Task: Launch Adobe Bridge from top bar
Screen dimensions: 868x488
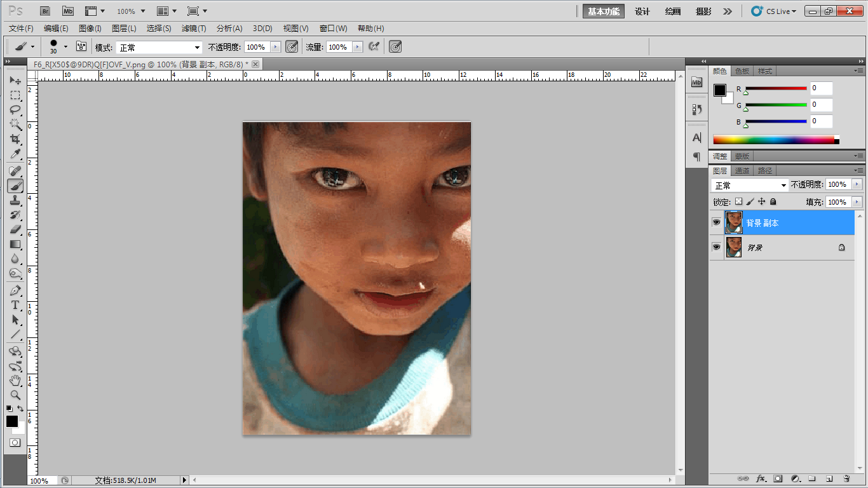Action: (x=45, y=11)
